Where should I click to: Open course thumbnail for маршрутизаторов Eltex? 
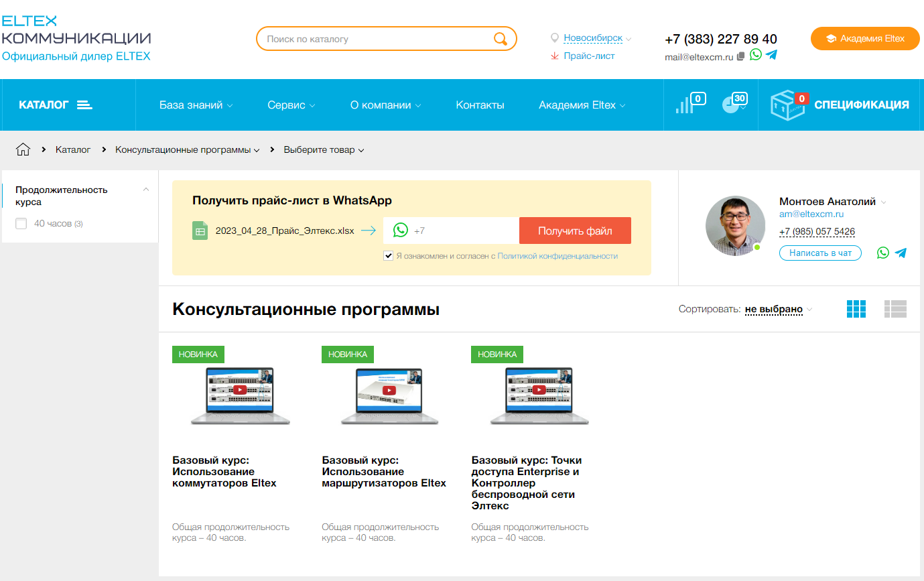point(390,395)
